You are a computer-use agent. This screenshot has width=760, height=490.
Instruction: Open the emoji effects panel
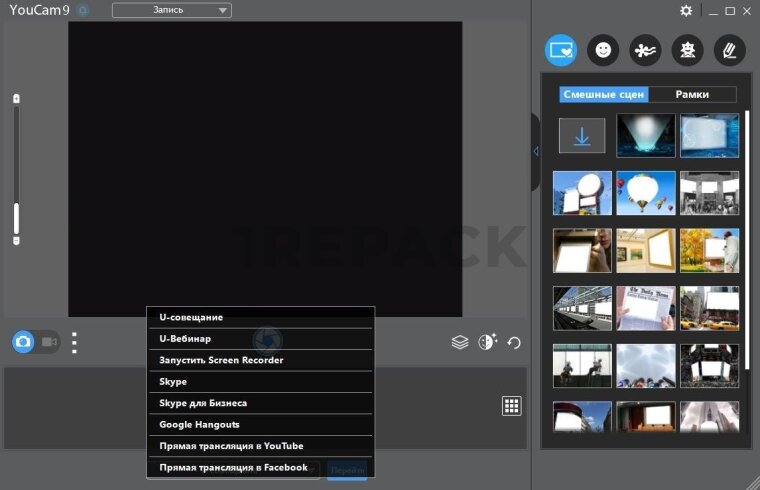pyautogui.click(x=603, y=50)
